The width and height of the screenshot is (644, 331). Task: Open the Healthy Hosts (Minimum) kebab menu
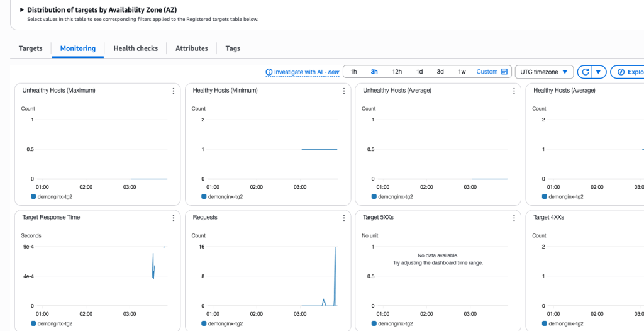344,91
